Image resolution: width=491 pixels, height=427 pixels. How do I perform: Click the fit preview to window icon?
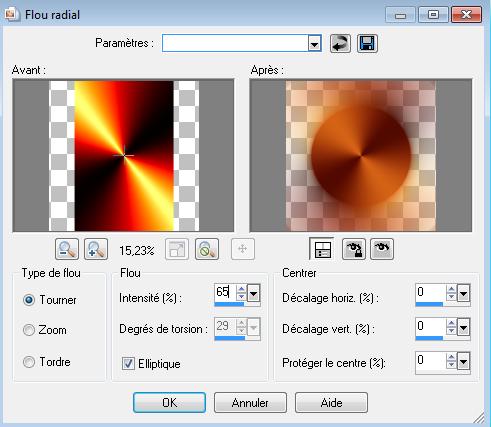pyautogui.click(x=177, y=249)
